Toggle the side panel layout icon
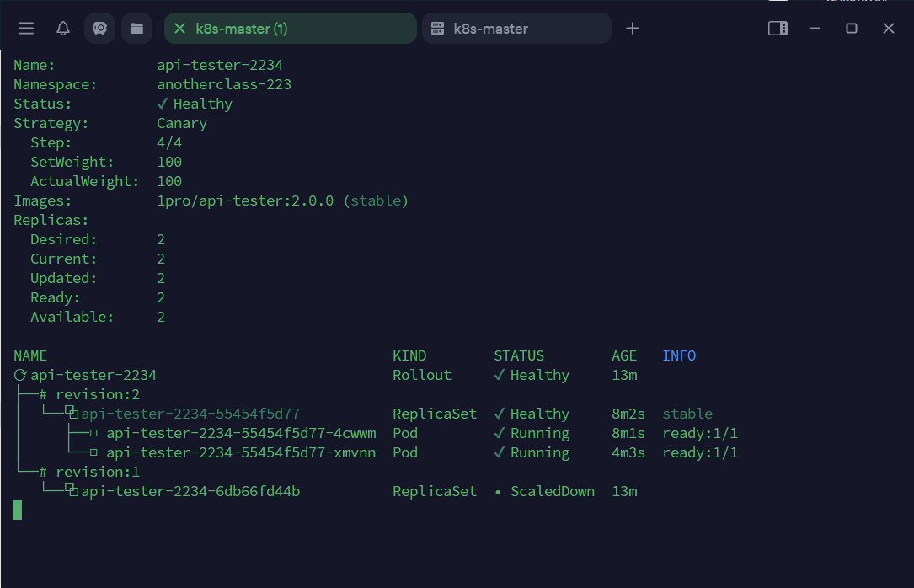Viewport: 914px width, 588px height. click(x=778, y=29)
